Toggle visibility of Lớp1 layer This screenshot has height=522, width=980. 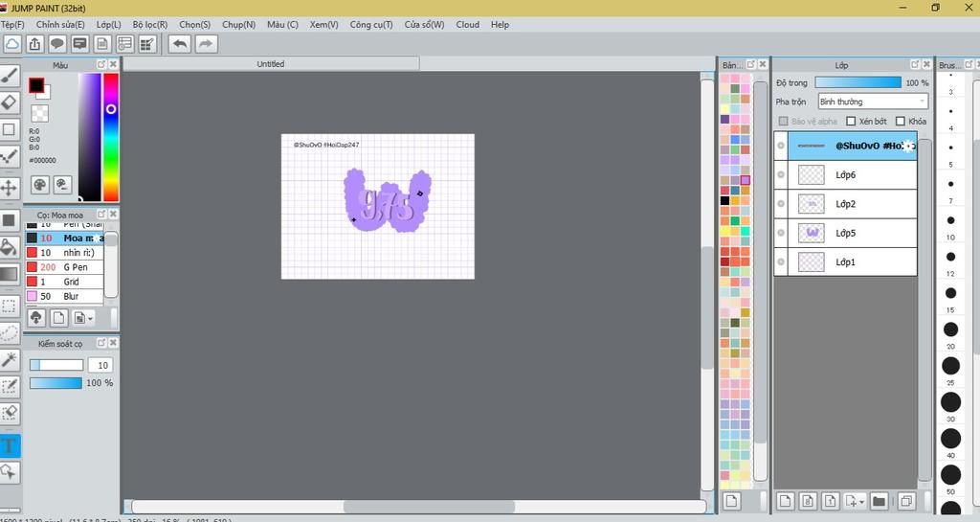pyautogui.click(x=781, y=261)
